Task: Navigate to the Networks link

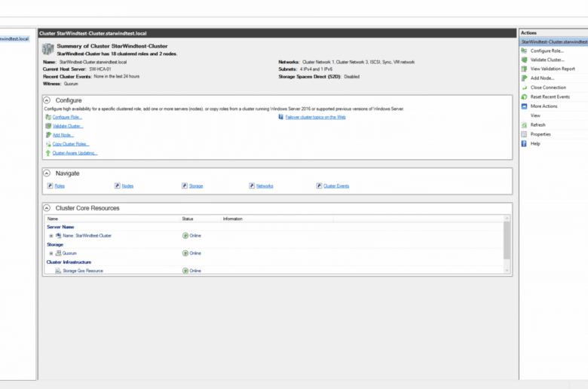Action: [x=265, y=186]
